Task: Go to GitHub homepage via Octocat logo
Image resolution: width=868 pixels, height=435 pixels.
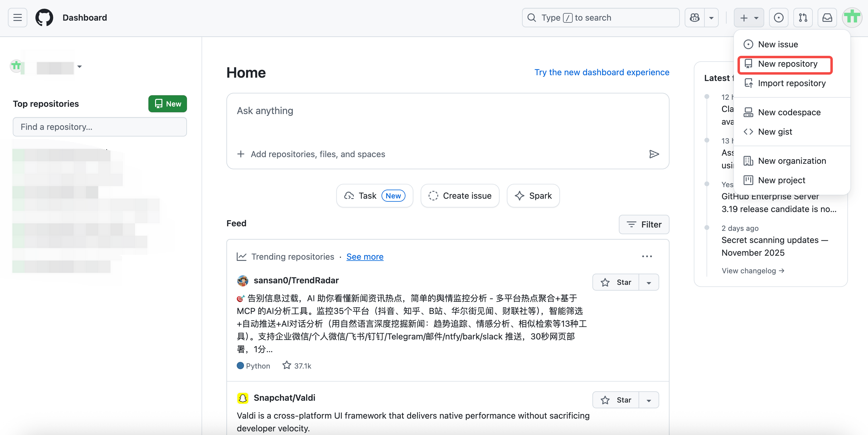Action: [44, 18]
